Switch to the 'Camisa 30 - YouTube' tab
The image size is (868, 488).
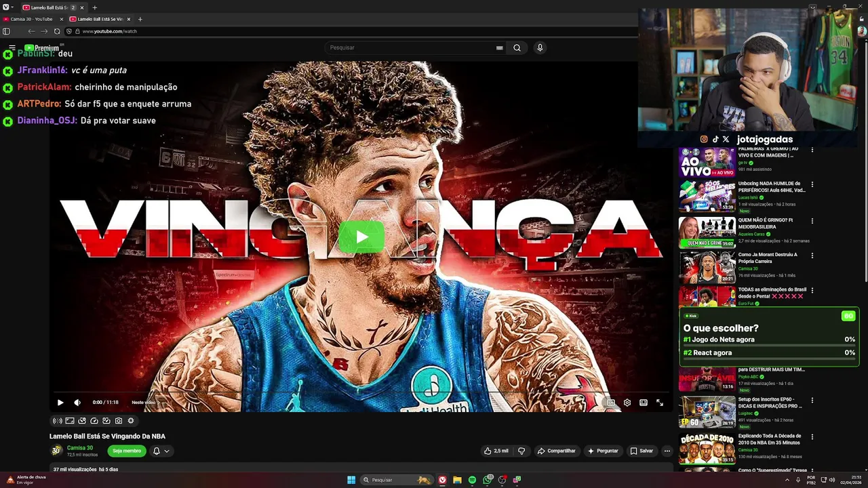coord(33,19)
